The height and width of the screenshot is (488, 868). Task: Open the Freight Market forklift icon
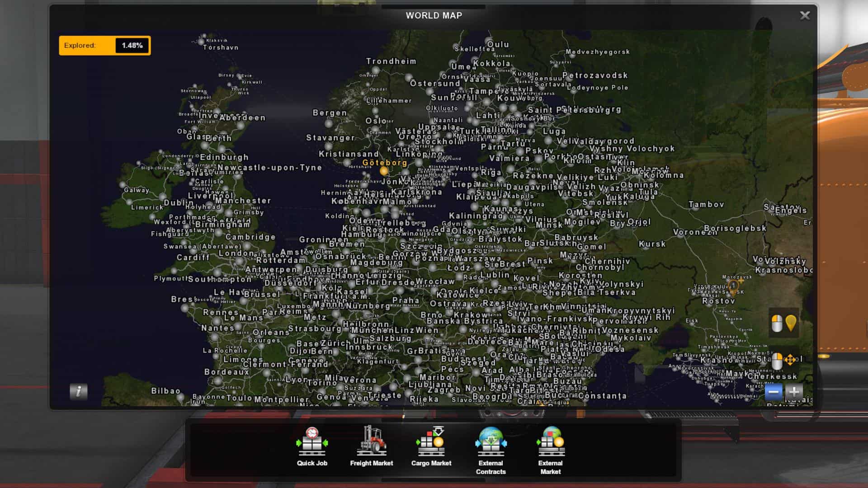click(x=371, y=441)
